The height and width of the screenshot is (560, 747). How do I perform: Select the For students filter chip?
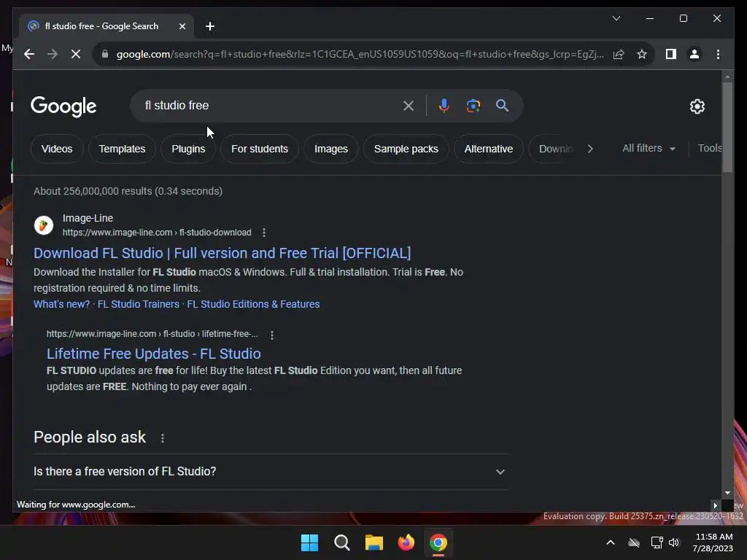point(260,149)
